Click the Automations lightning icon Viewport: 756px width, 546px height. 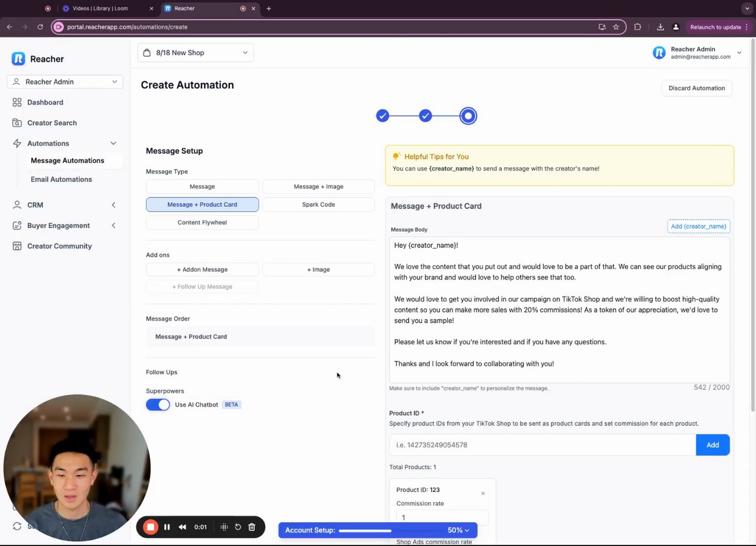pos(17,143)
